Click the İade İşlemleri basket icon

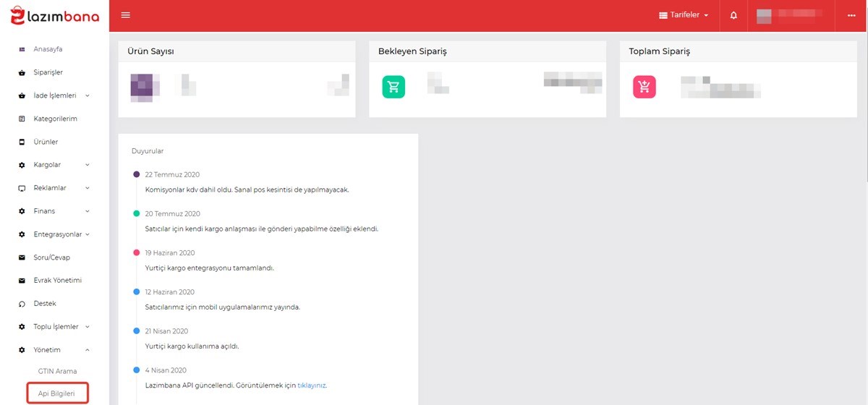pos(22,95)
